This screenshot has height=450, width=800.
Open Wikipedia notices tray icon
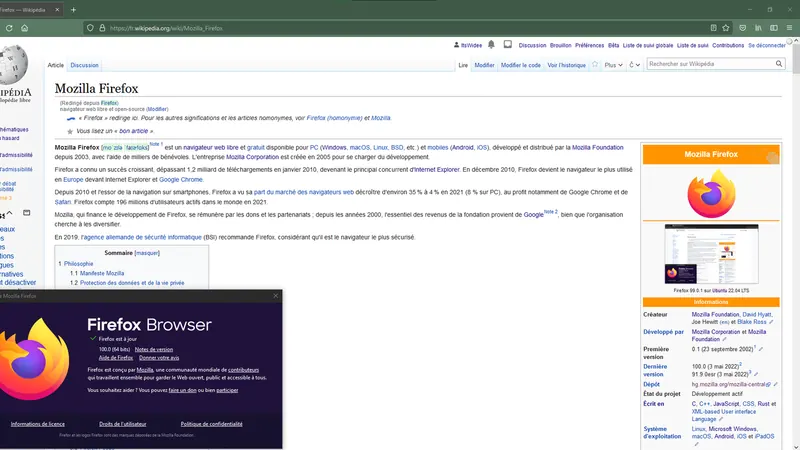[x=508, y=44]
